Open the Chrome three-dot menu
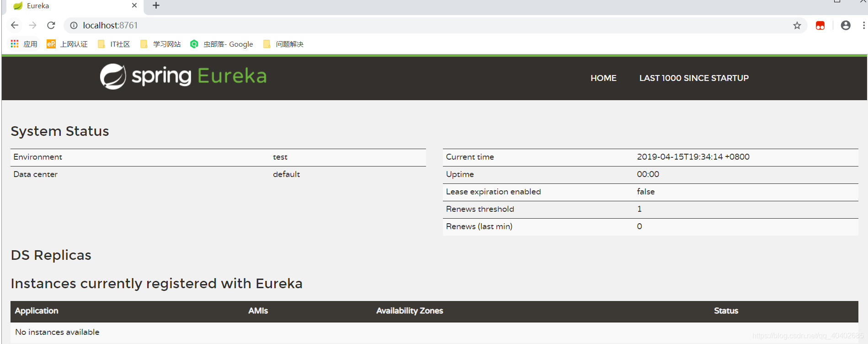The image size is (868, 344). pyautogui.click(x=863, y=26)
